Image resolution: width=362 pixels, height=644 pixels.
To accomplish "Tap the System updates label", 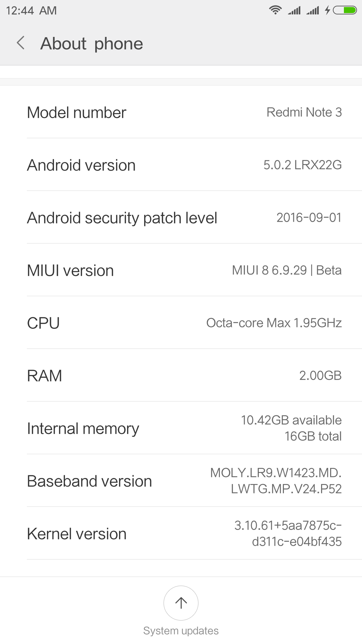I will 181,631.
